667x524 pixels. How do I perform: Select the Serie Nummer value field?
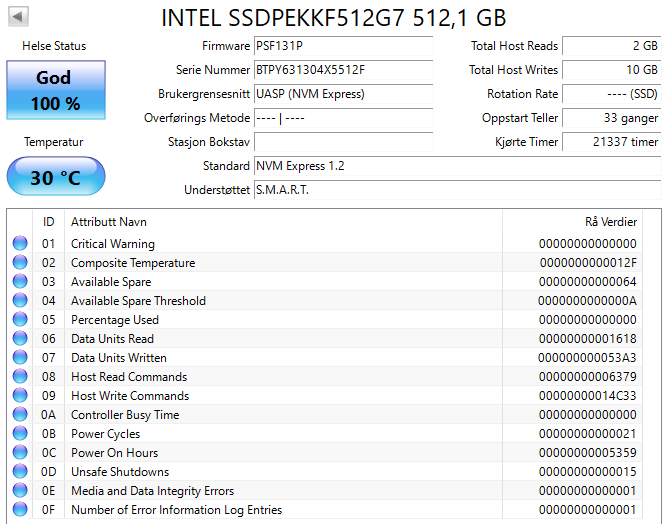[x=343, y=70]
